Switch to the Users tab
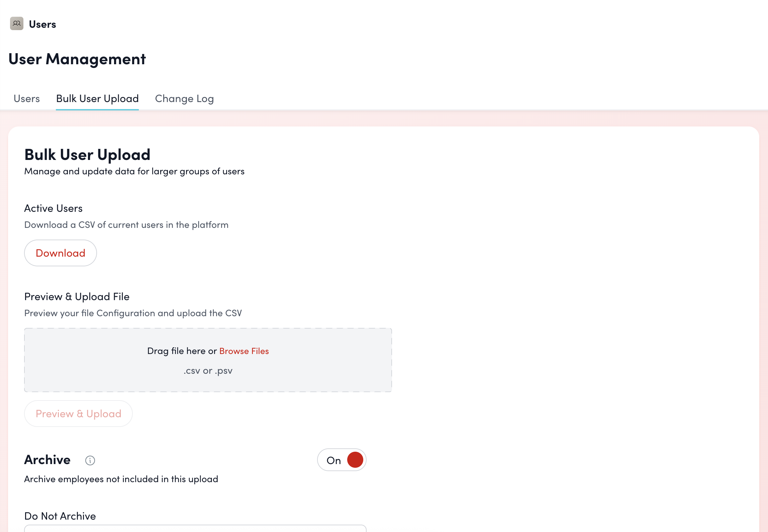 (x=26, y=98)
